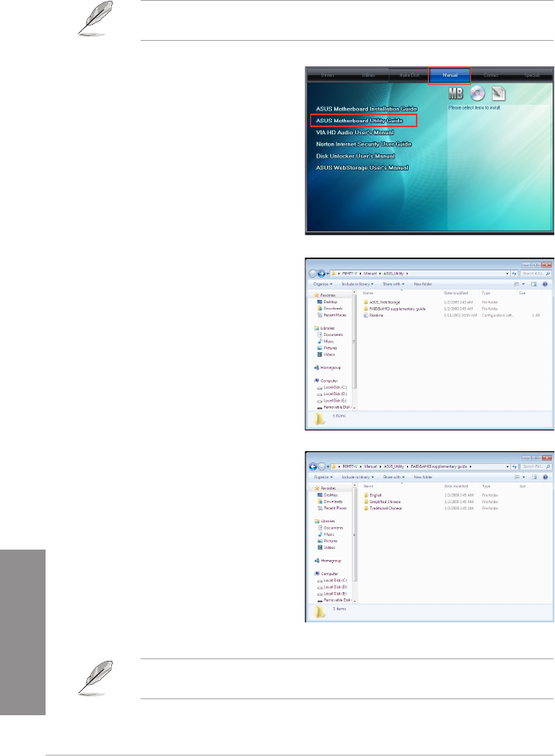Viewport: 555px width, 756px height.
Task: Click search box in ASUS_Utility window
Action: coord(536,274)
